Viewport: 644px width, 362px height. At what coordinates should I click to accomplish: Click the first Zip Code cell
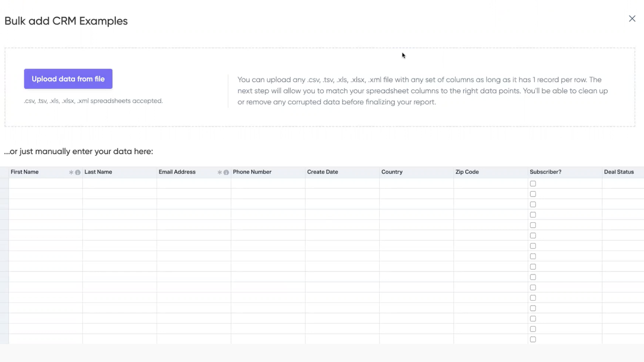click(x=490, y=184)
